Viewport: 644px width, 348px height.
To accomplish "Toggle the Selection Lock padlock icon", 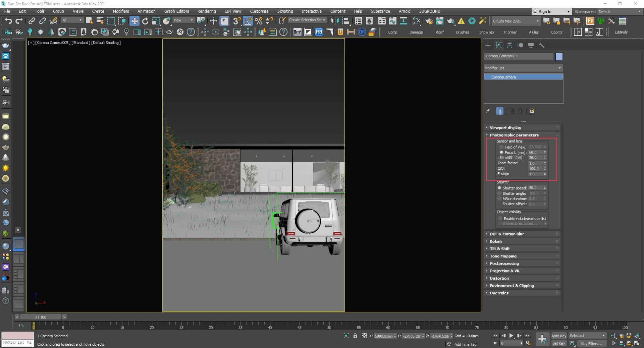I will tap(355, 336).
